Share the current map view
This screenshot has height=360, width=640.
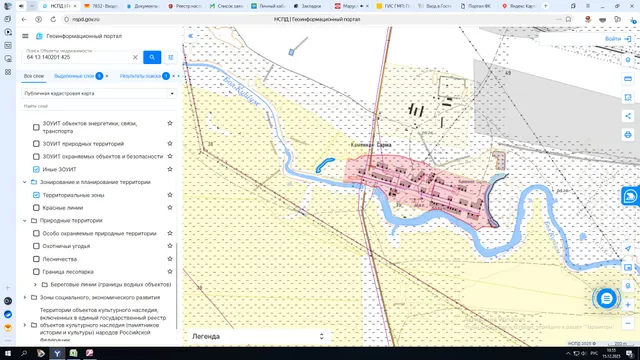628,116
